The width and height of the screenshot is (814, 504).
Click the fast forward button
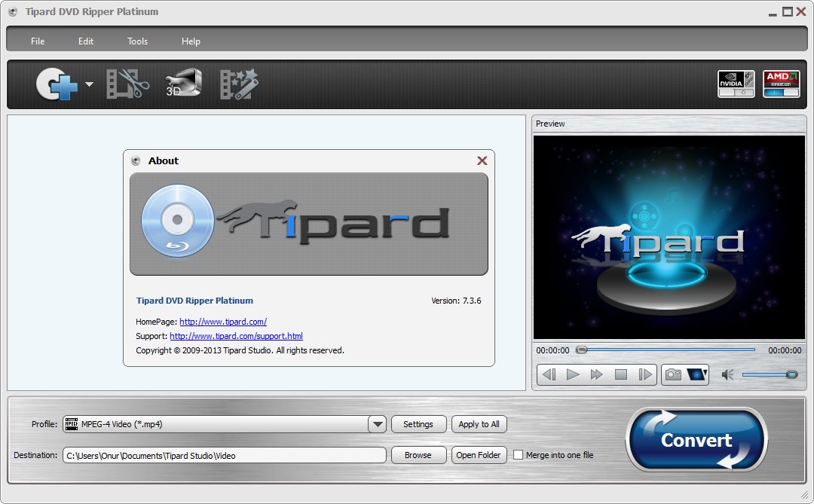(596, 374)
